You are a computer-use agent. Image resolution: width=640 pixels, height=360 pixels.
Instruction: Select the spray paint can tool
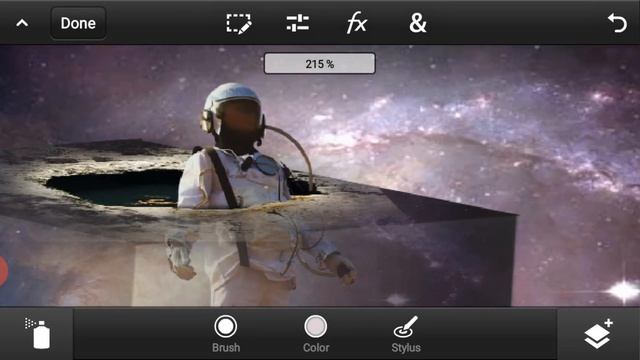coord(38,333)
